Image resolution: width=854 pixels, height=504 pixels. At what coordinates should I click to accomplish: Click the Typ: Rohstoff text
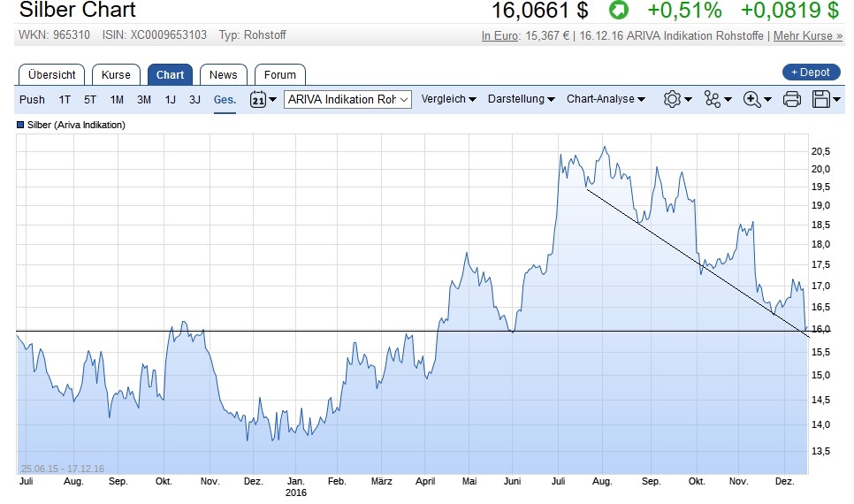click(252, 34)
